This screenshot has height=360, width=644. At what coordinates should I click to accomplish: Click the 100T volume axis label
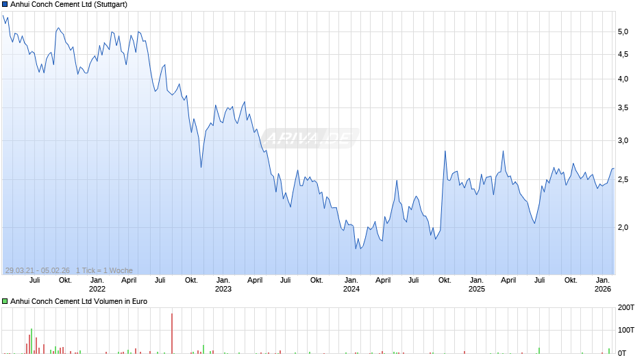626,330
